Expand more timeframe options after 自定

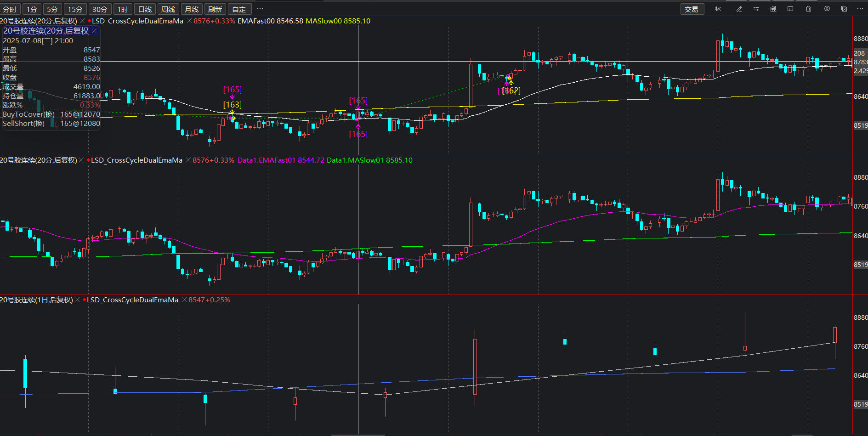(260, 9)
